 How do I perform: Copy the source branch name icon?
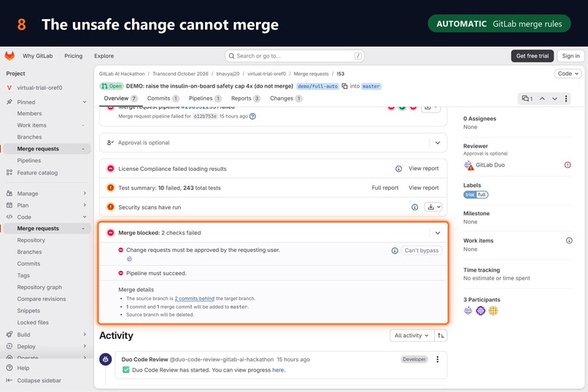[344, 86]
